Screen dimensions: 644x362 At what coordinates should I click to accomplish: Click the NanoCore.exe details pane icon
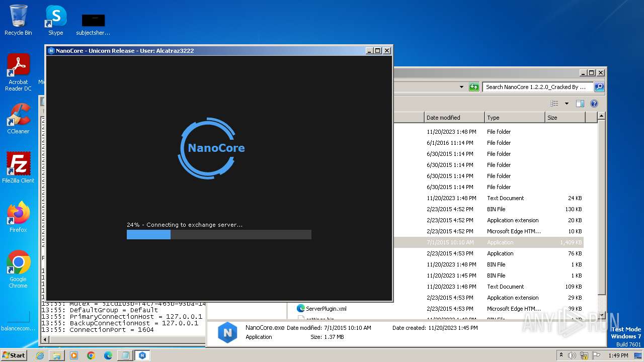227,332
